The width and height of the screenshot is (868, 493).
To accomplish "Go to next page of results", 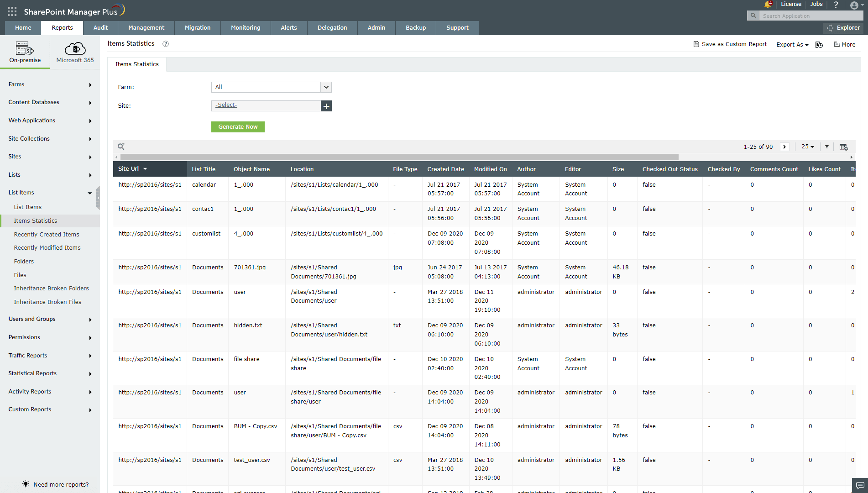I will pos(784,147).
